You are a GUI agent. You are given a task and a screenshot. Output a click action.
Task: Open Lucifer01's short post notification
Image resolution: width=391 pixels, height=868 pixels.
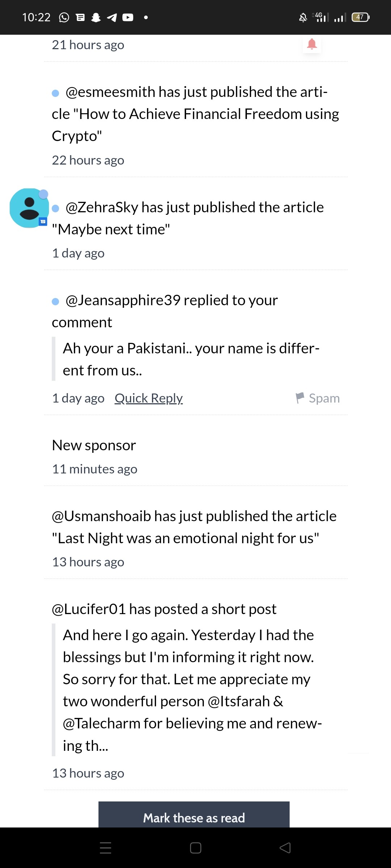[195, 689]
